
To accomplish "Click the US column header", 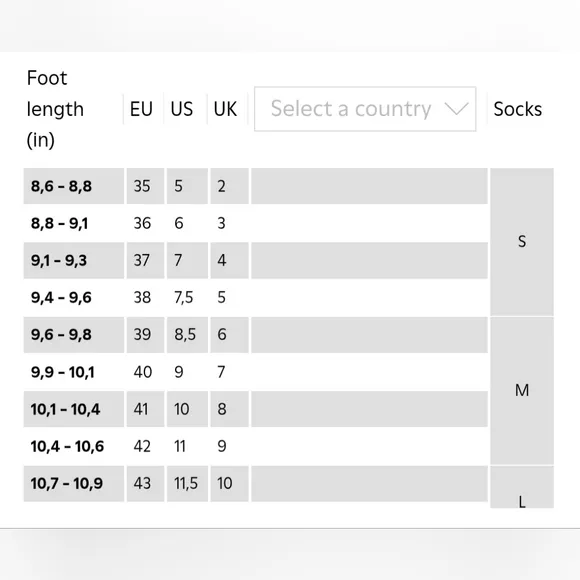I will click(182, 109).
